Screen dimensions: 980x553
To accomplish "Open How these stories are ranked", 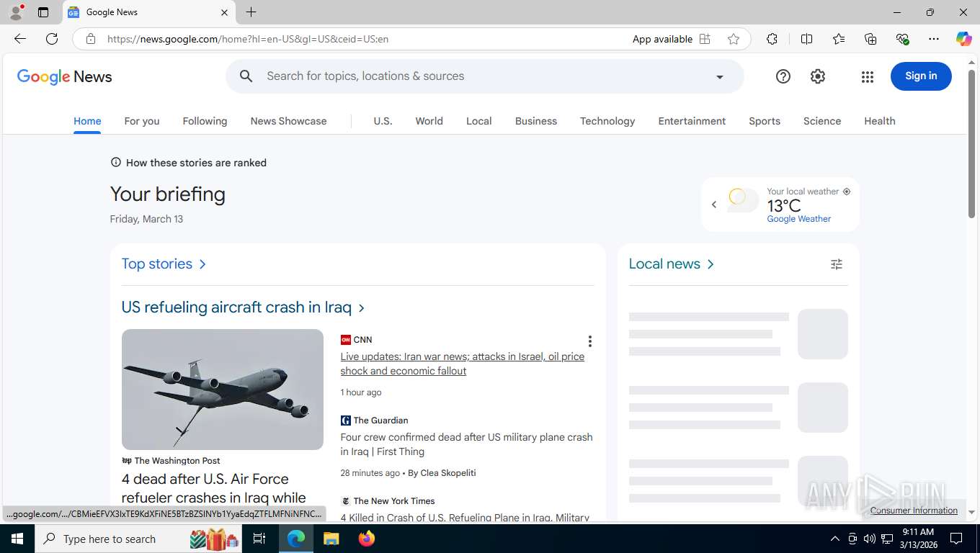I will [188, 163].
